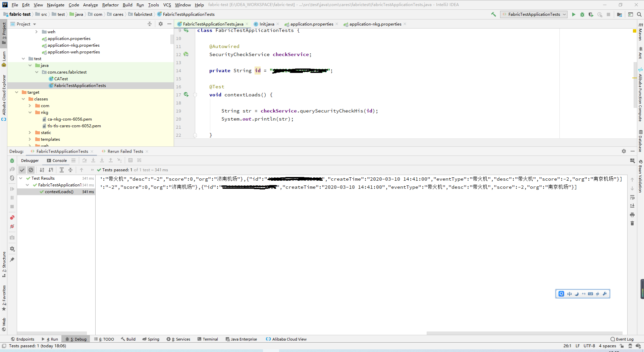644x352 pixels.
Task: Start debugging with the top toolbar bug icon
Action: 582,14
